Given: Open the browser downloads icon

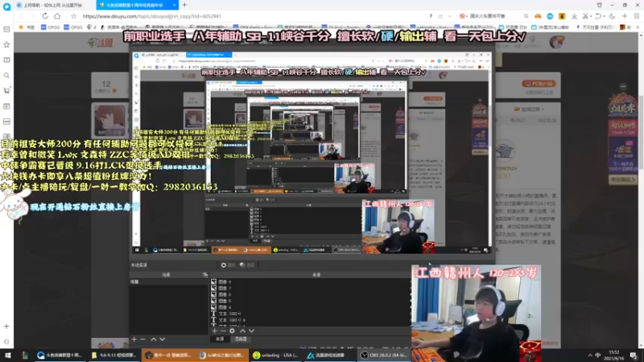Looking at the screenshot, I should coord(574,16).
